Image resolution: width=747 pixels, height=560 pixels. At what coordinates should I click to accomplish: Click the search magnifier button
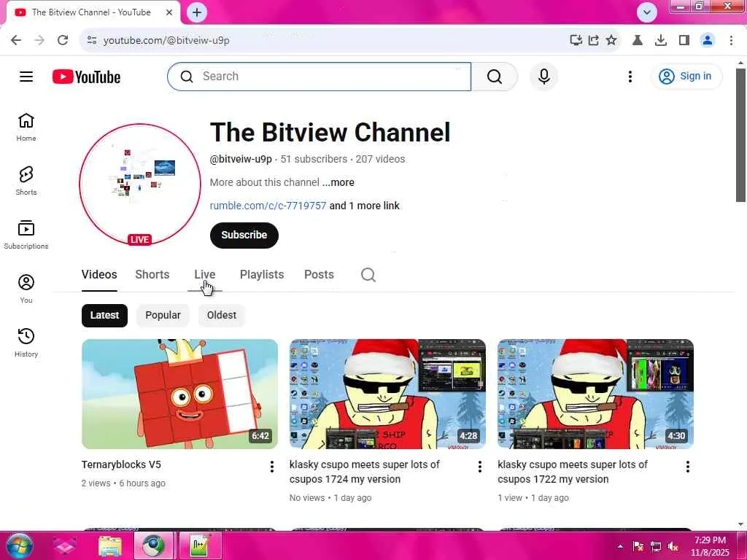coord(495,76)
